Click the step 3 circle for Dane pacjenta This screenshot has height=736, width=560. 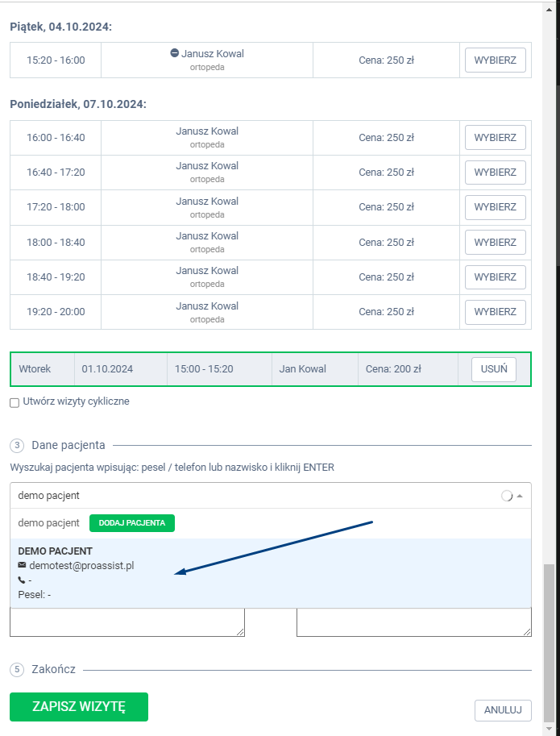pos(16,445)
